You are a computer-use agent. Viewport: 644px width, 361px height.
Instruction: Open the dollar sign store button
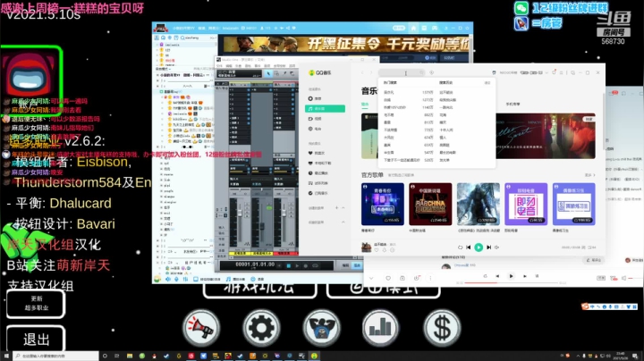(x=442, y=328)
